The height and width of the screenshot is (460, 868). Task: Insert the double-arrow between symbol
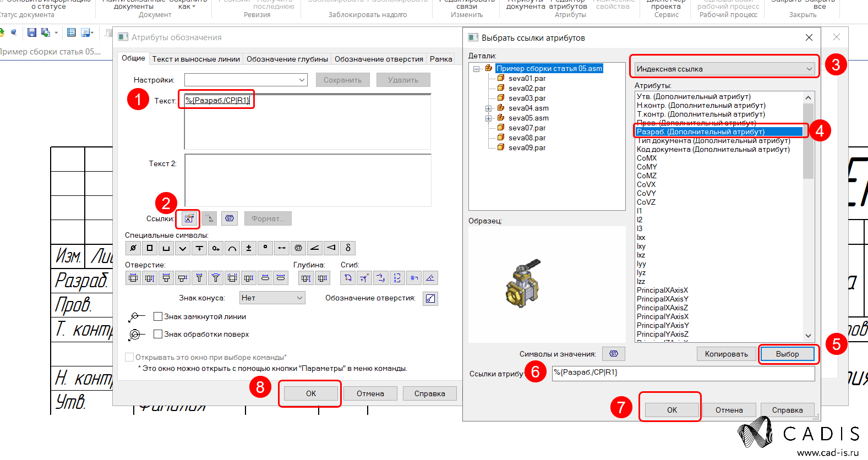282,248
